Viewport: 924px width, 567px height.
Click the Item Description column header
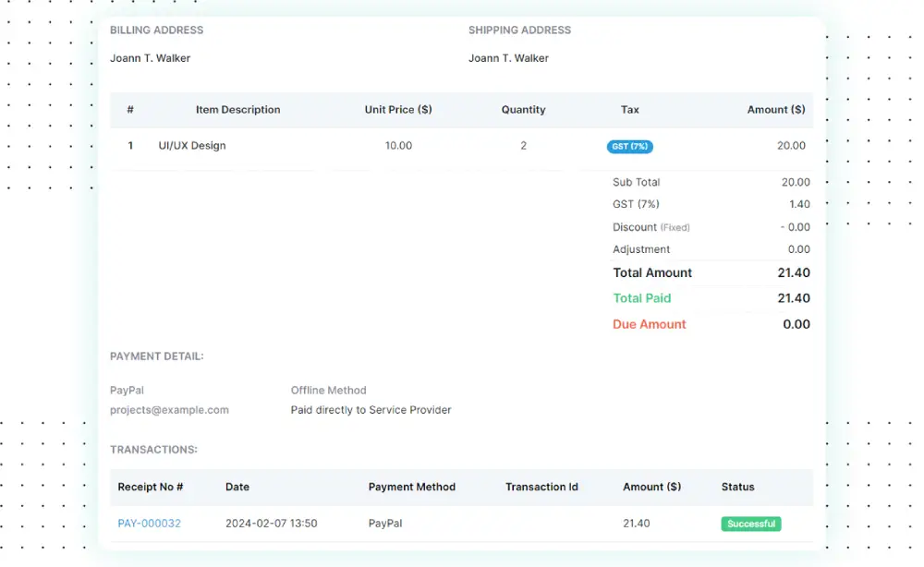click(x=237, y=109)
